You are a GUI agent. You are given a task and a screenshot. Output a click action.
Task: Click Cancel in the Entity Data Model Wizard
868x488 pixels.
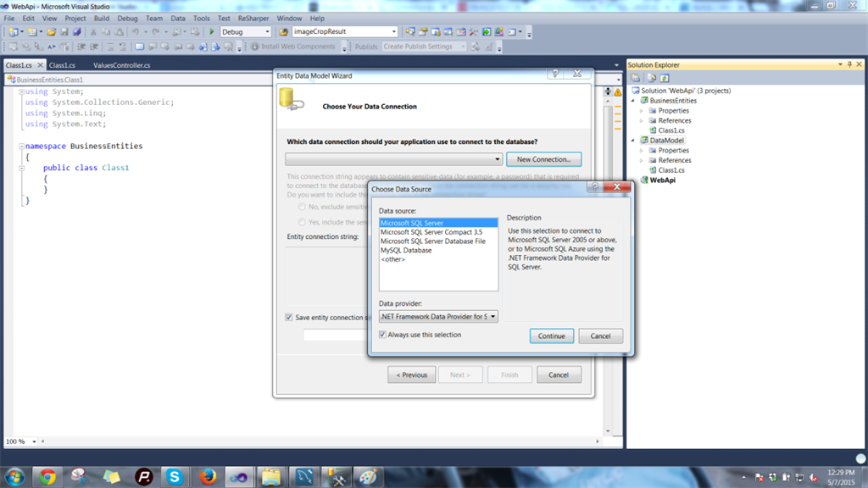[x=559, y=374]
